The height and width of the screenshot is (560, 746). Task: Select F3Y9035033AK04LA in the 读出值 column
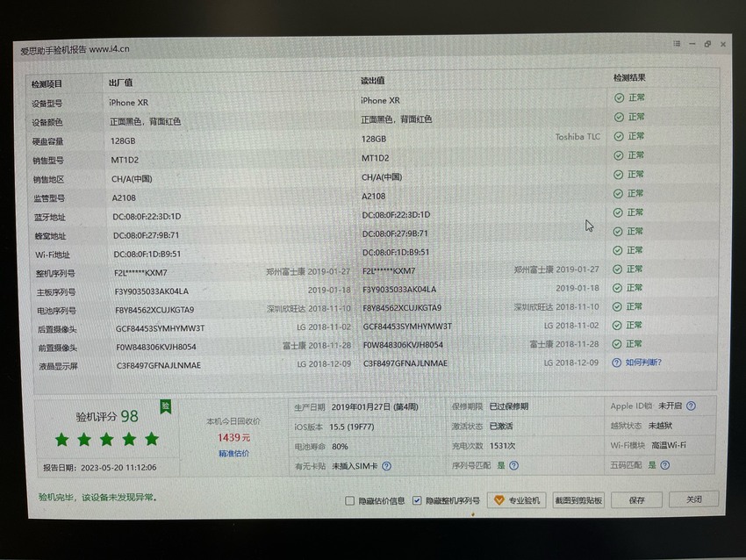pos(399,290)
